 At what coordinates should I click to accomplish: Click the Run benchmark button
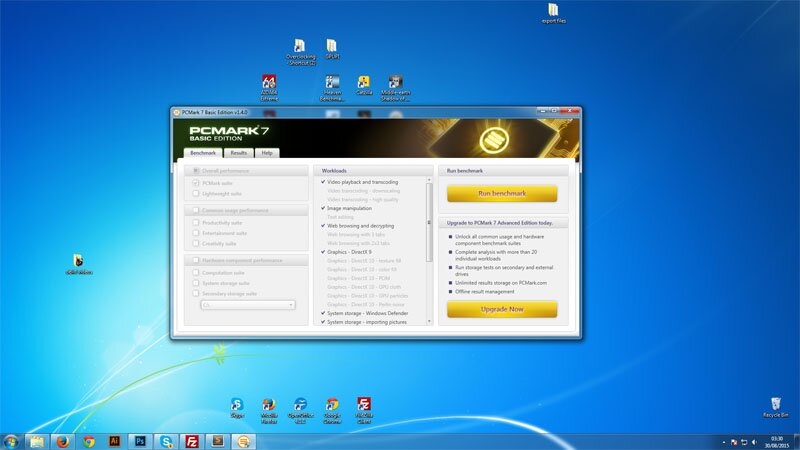tap(502, 193)
